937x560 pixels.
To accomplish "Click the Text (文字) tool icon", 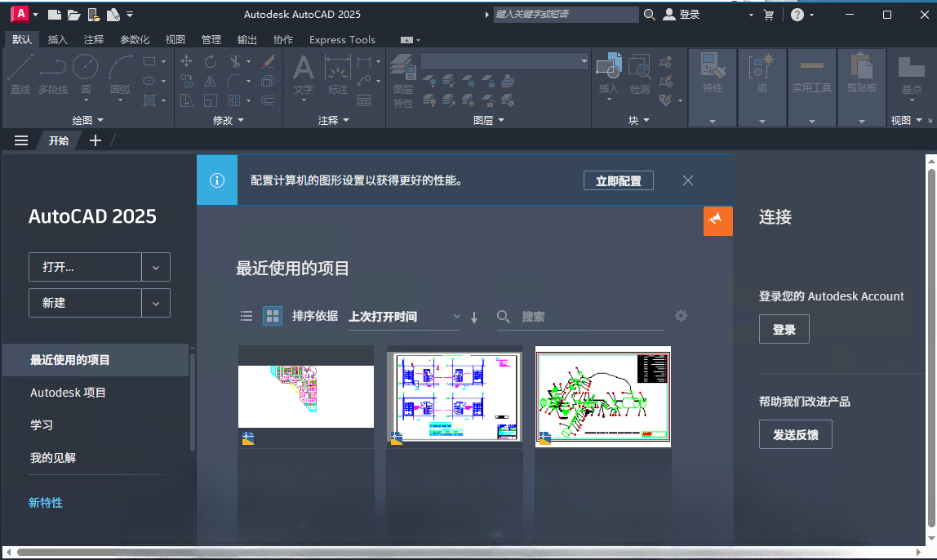I will (303, 68).
